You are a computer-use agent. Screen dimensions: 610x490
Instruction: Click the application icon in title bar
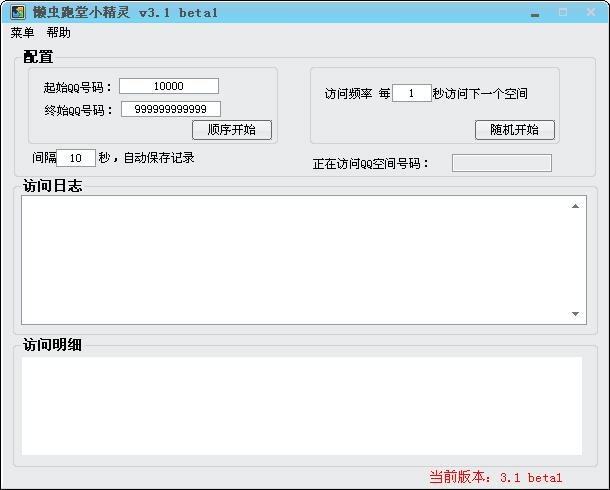coord(17,12)
